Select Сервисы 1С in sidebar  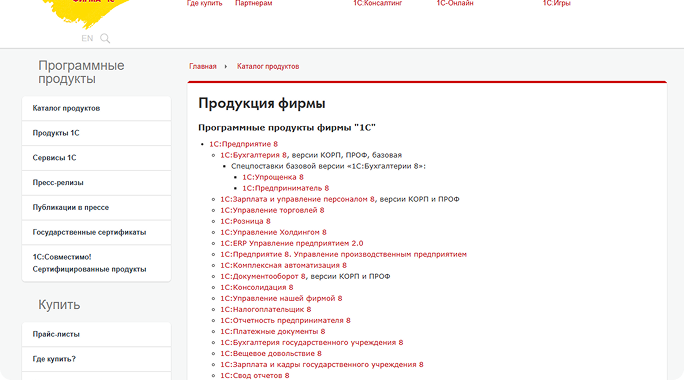click(96, 158)
